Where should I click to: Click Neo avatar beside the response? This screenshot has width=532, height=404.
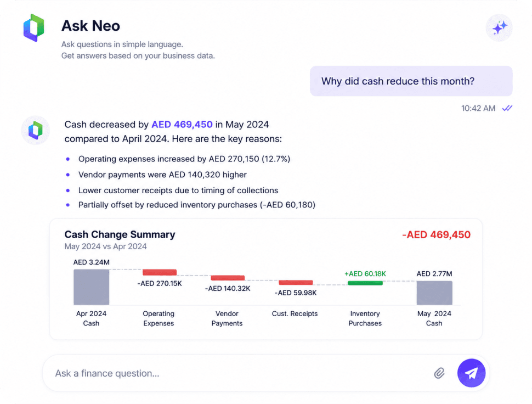coord(35,130)
